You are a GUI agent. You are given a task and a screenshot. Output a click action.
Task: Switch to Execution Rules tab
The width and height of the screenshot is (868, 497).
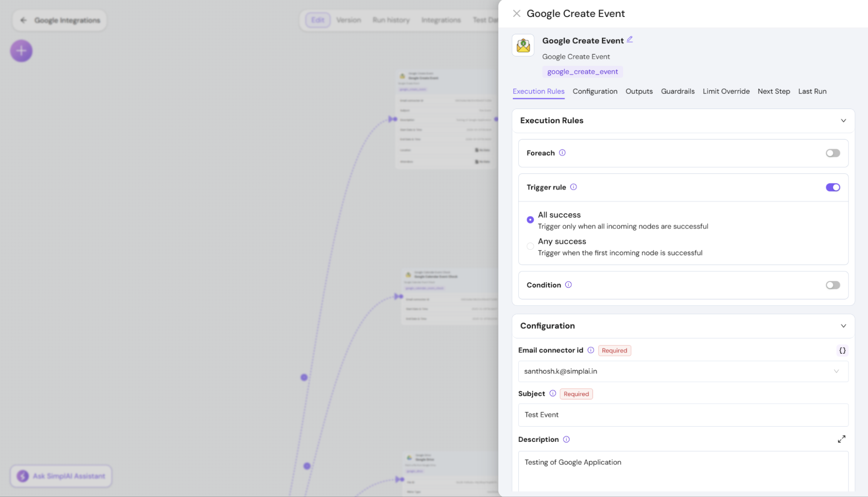tap(538, 91)
